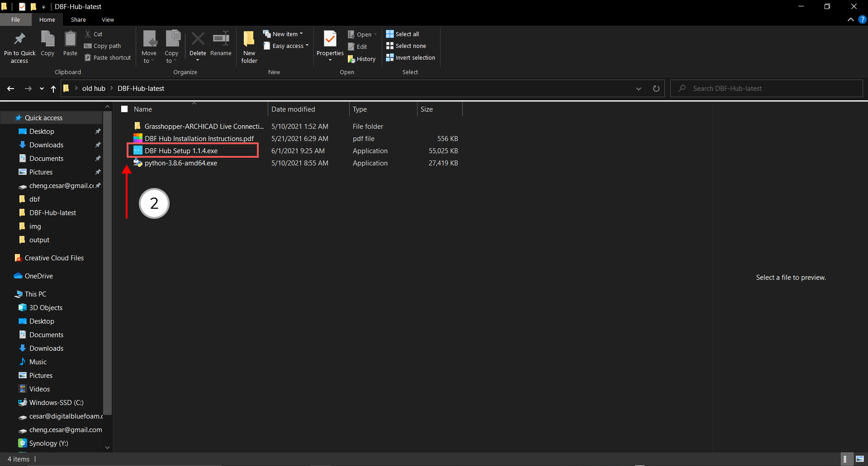
Task: Open the Move to menu
Action: [149, 47]
